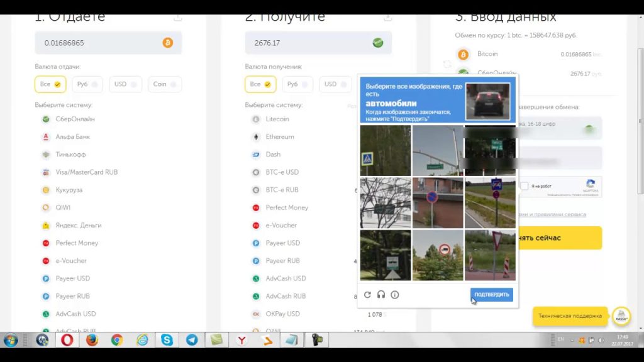The height and width of the screenshot is (362, 644).
Task: Open Telegram from the taskbar
Action: coord(192,340)
